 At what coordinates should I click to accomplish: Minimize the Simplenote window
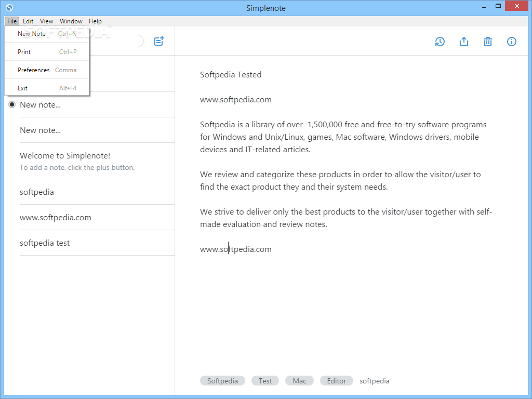484,7
